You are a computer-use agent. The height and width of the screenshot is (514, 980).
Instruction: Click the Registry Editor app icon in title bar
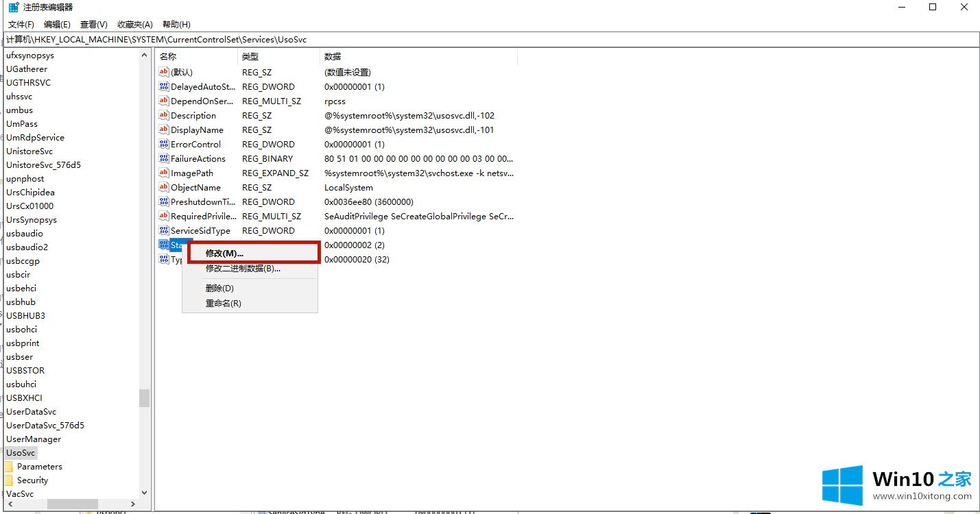click(x=13, y=8)
